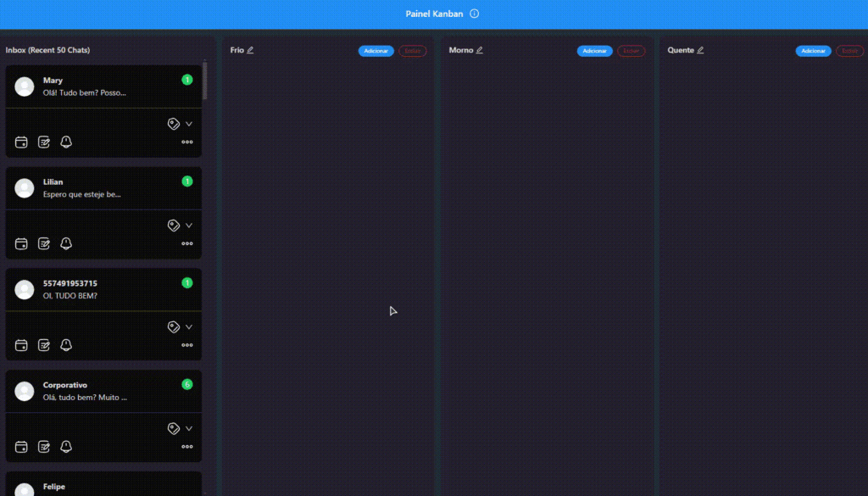Viewport: 868px width, 496px height.
Task: Click the bell reminder icon on Mary's card
Action: pos(66,142)
